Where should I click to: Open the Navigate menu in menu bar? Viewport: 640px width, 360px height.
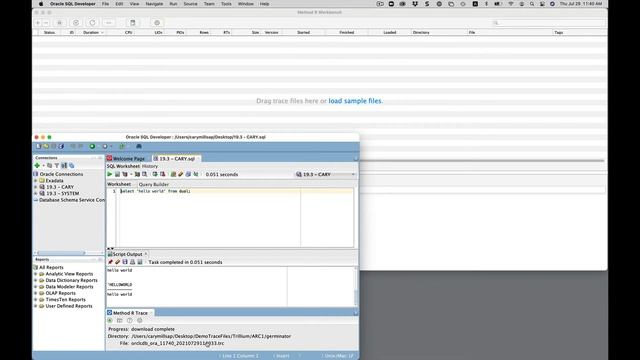154,4
